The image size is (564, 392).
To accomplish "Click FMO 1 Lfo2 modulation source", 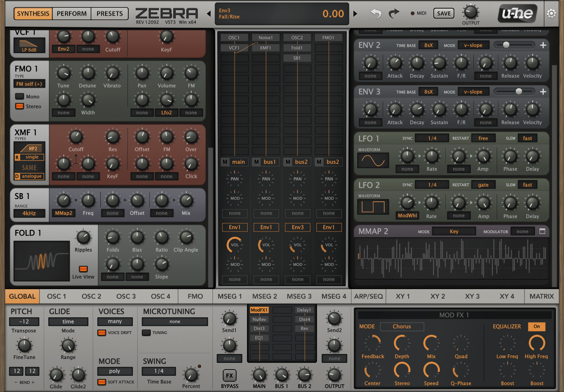I will pos(166,113).
